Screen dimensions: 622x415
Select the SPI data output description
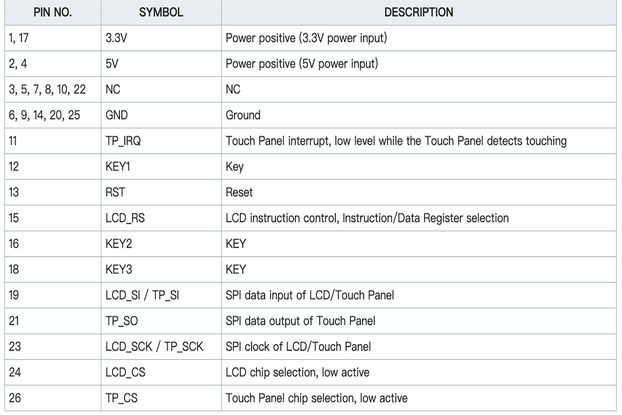coord(300,321)
